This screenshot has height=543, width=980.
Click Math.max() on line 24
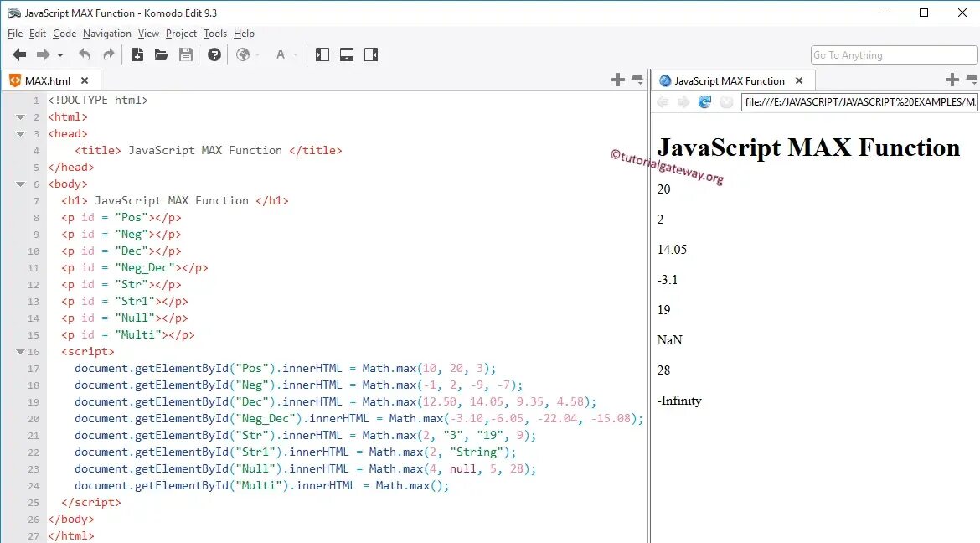(410, 485)
